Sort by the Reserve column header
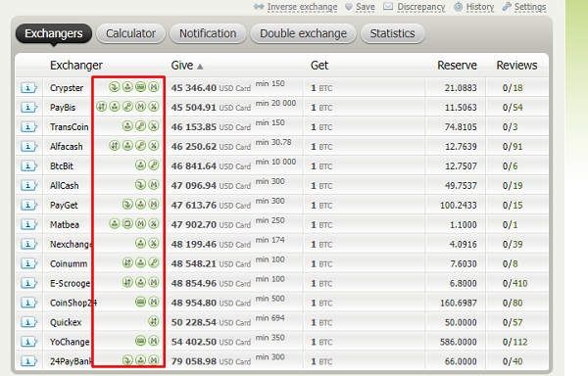Viewport: 588px width, 376px height. 457,66
